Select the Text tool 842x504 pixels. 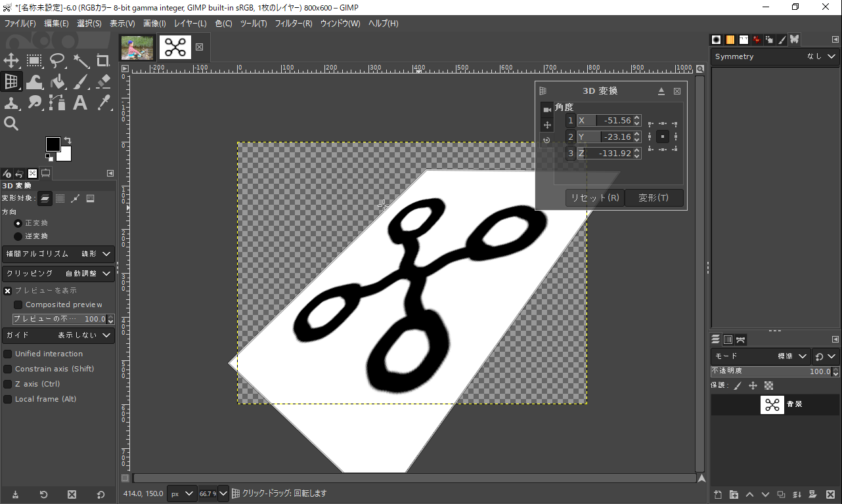click(x=79, y=102)
